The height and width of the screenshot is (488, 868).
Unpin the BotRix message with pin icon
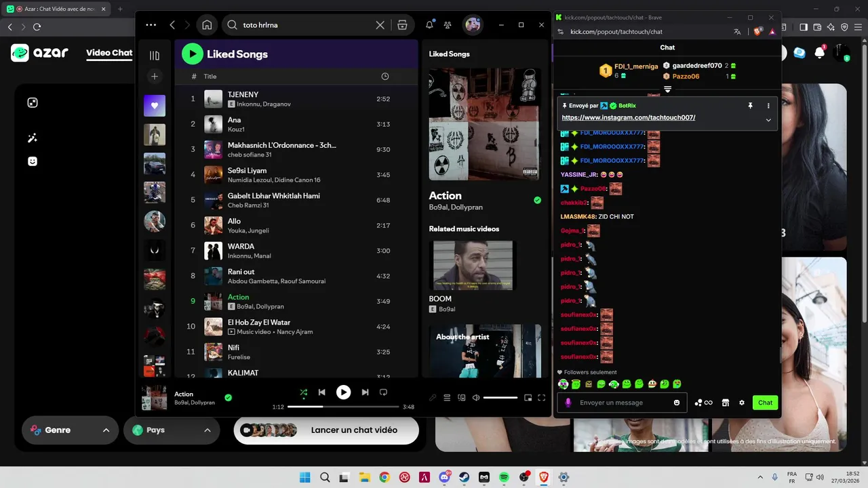750,106
